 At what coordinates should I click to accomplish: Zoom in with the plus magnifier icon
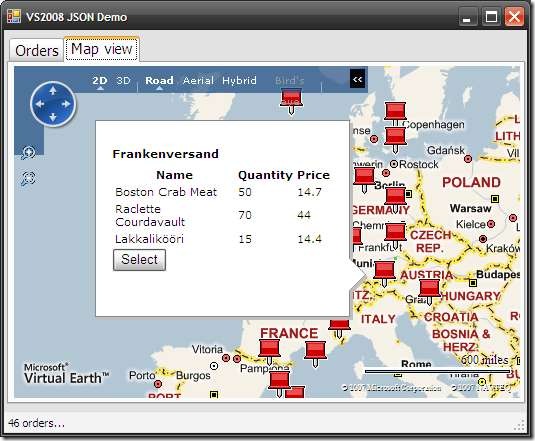pos(28,153)
